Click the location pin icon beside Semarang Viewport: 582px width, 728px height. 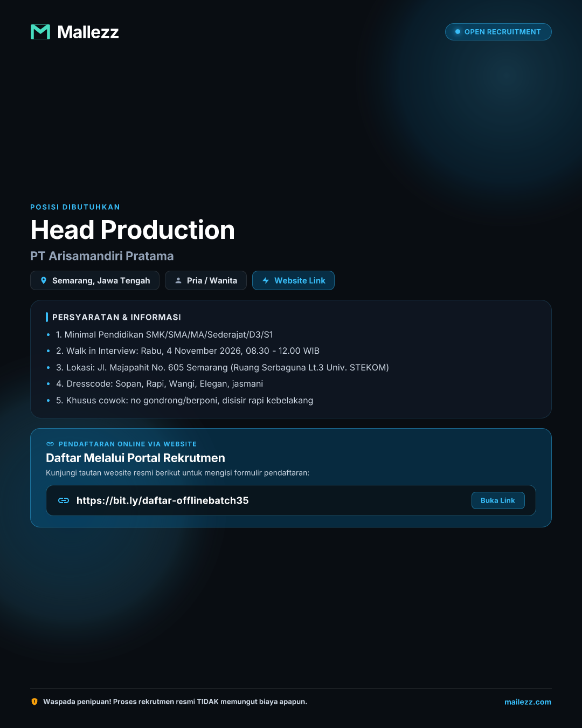[44, 280]
